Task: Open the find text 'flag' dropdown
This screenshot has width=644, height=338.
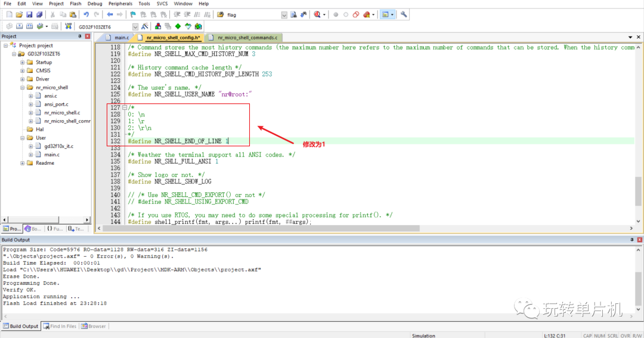Action: pos(284,15)
